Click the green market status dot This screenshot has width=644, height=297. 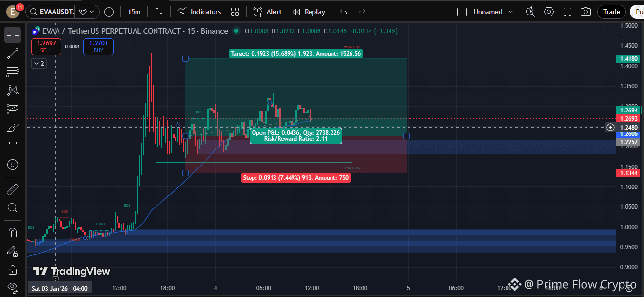click(x=236, y=31)
